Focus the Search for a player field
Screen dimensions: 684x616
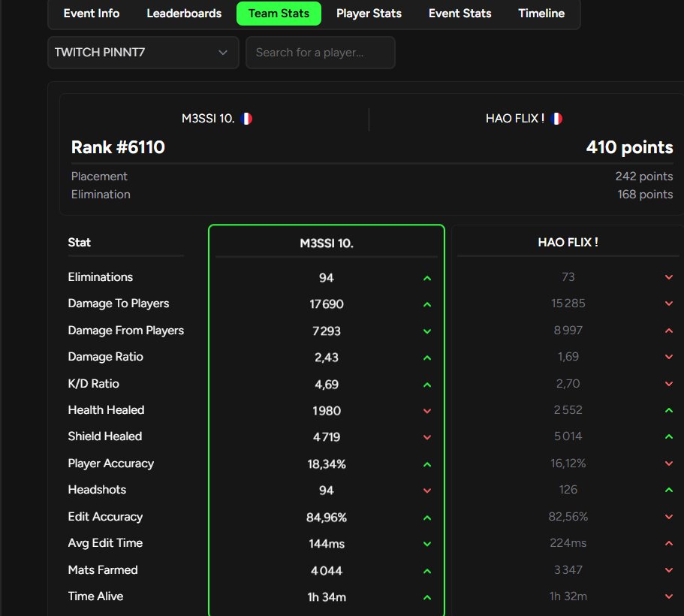[x=321, y=53]
